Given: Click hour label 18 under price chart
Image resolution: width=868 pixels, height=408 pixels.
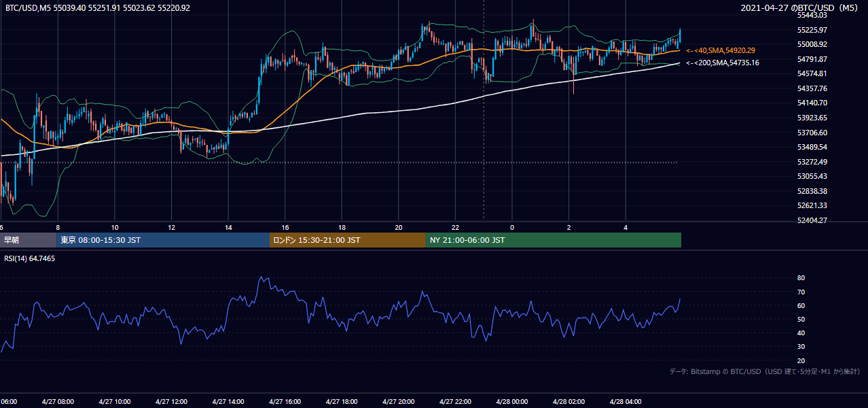Looking at the screenshot, I should 342,227.
